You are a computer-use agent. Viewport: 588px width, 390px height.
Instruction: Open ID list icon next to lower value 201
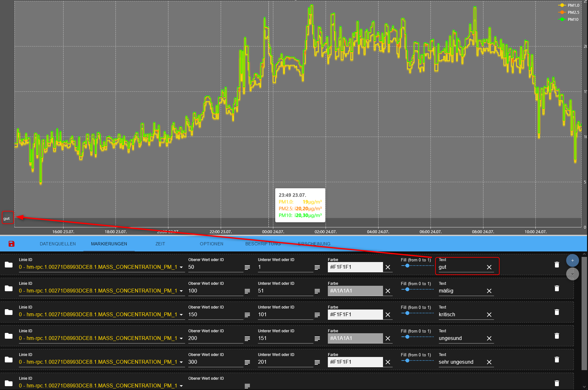click(317, 362)
